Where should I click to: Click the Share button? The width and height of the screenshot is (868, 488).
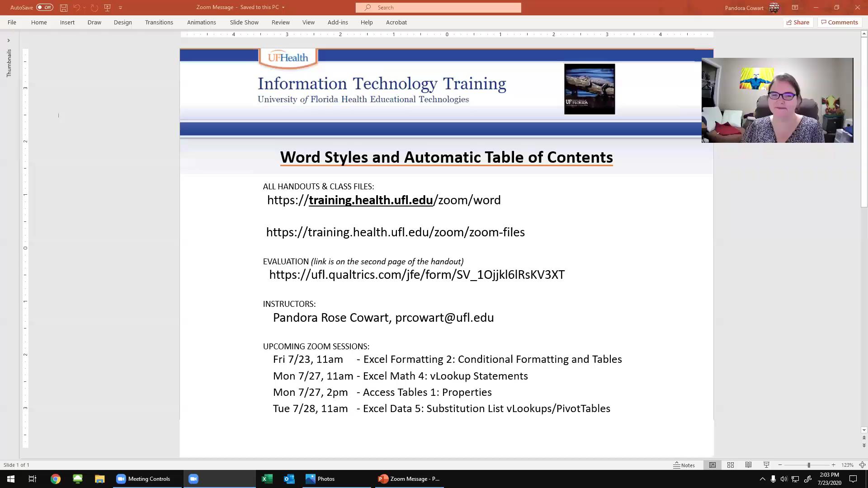pyautogui.click(x=798, y=22)
